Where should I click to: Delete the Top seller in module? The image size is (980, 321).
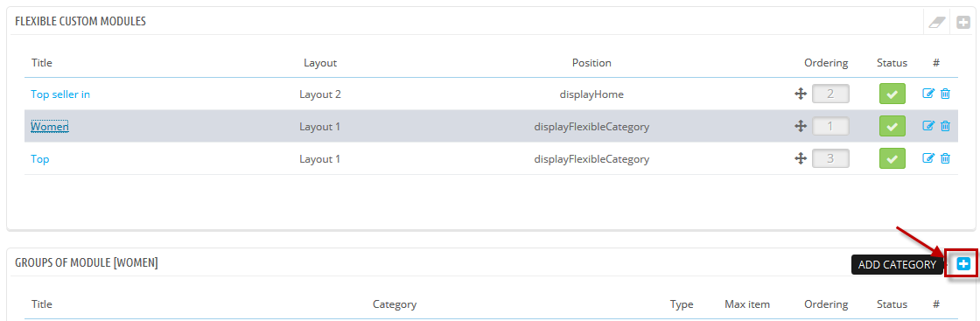[946, 94]
